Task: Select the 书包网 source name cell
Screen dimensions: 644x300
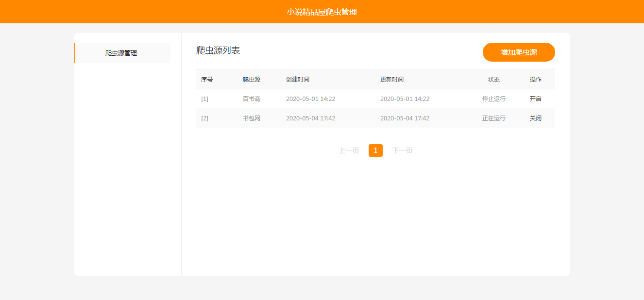Action: pos(252,118)
